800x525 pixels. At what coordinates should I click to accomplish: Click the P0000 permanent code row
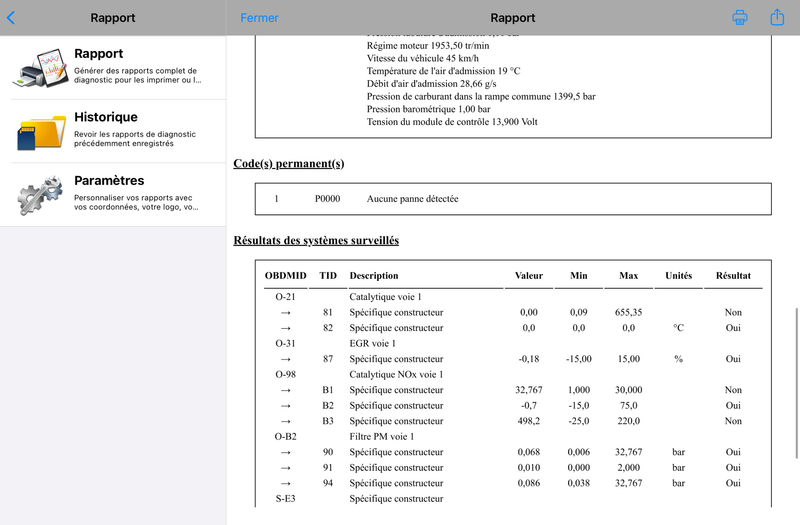pyautogui.click(x=513, y=199)
